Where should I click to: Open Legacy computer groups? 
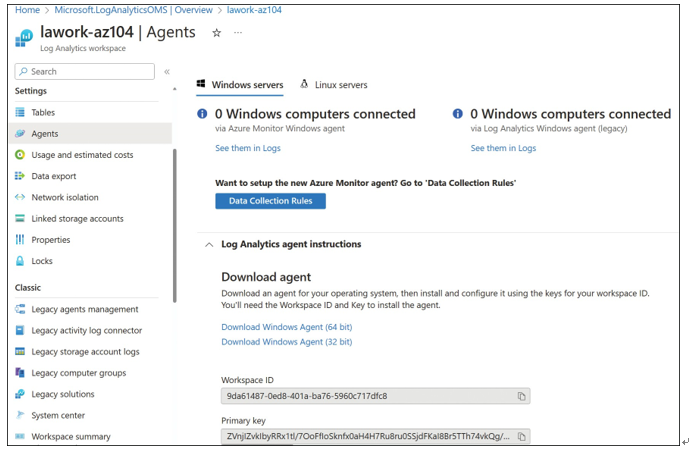click(90, 373)
